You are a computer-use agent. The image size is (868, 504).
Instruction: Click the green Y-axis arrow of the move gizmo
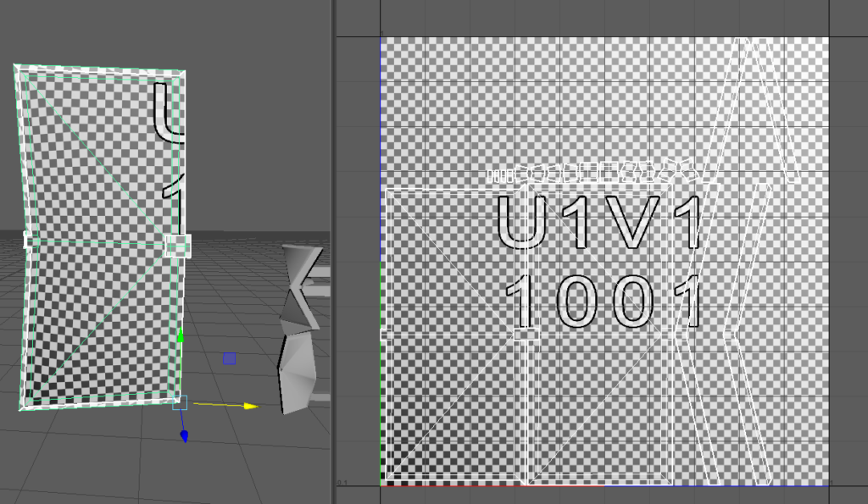180,337
